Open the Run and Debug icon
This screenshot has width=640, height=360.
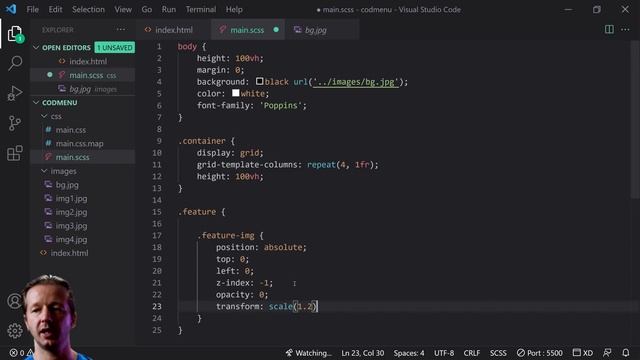tap(15, 93)
